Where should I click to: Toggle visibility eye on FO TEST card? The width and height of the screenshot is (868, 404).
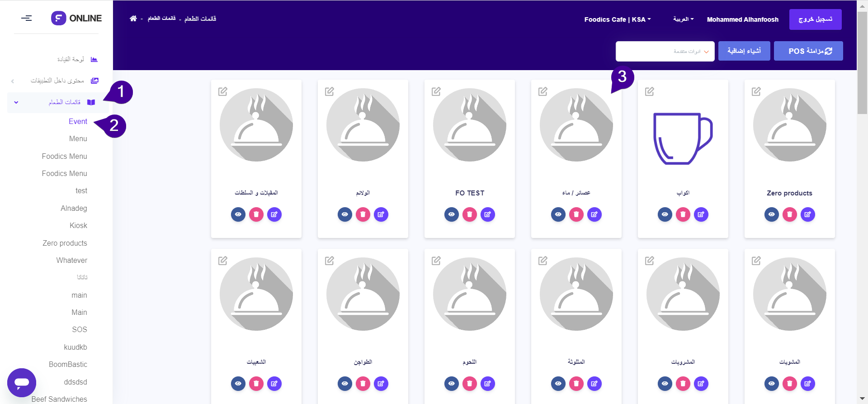click(452, 214)
